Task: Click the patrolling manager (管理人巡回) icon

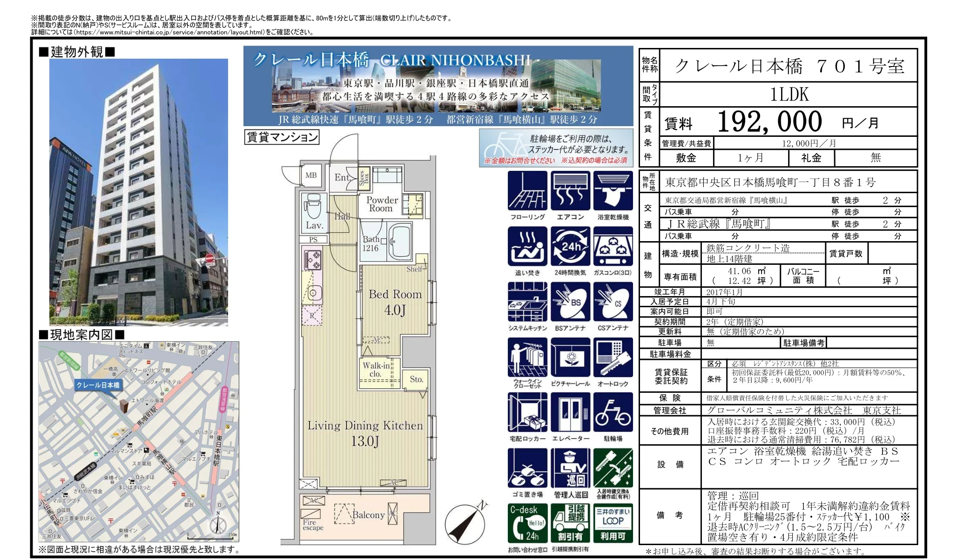Action: (x=570, y=468)
